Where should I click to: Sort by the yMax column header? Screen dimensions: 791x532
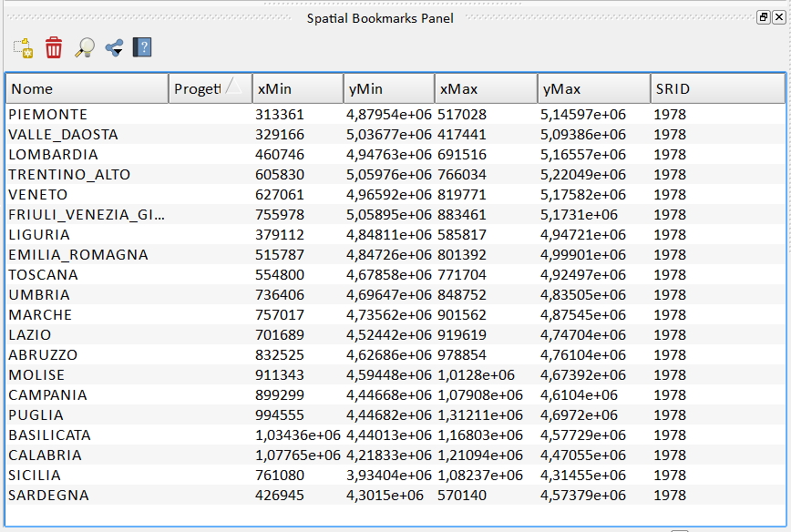click(x=593, y=88)
